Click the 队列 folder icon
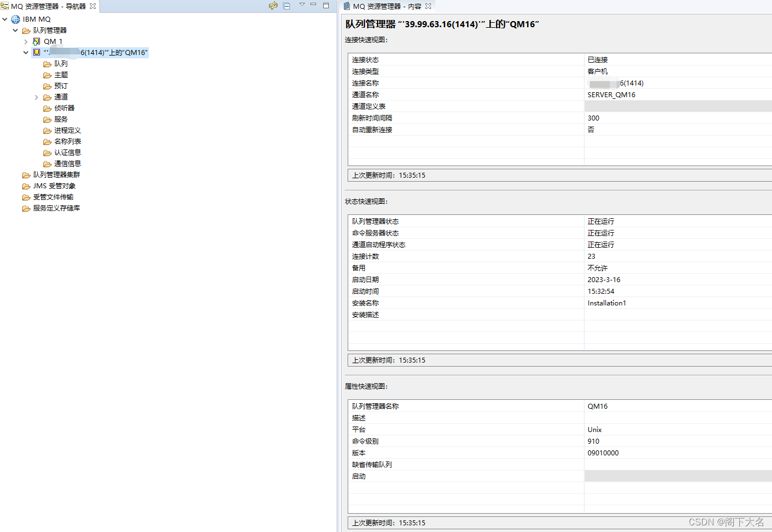Image resolution: width=772 pixels, height=532 pixels. tap(47, 64)
